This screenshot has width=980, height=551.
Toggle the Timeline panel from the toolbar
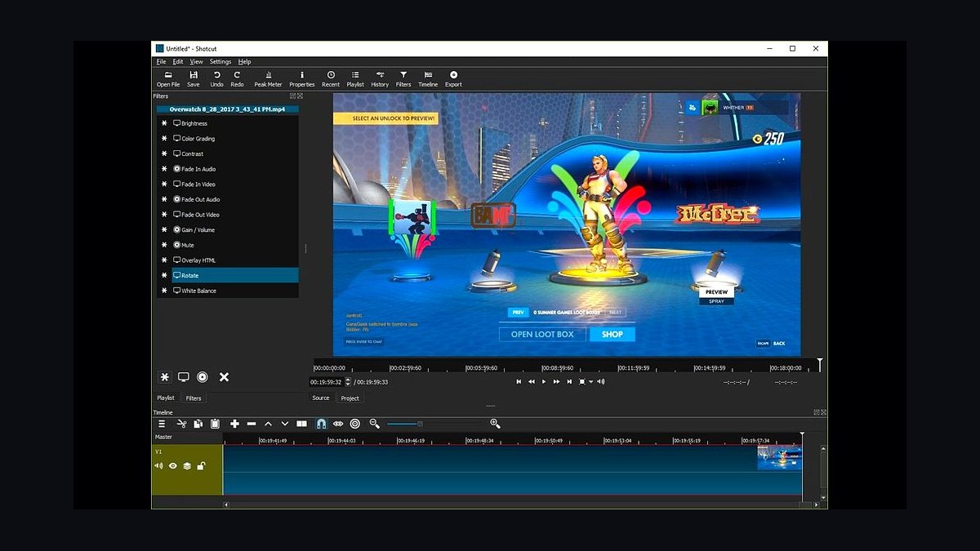428,78
